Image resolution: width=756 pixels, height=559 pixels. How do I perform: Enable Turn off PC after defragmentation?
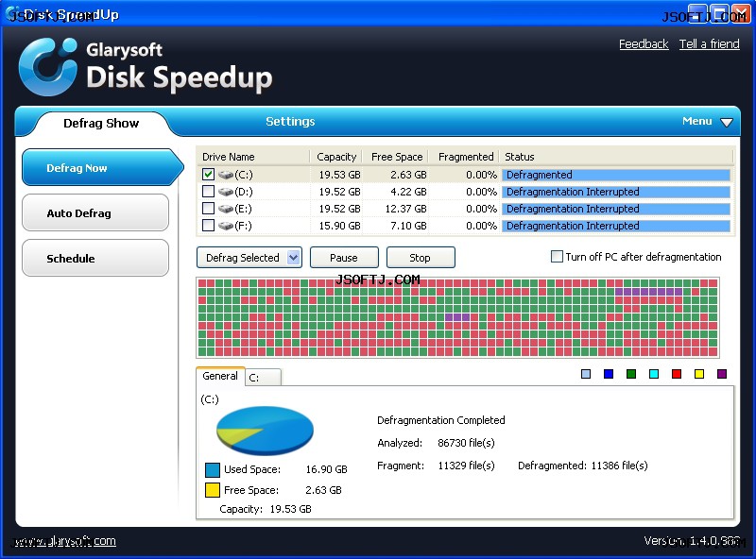557,257
